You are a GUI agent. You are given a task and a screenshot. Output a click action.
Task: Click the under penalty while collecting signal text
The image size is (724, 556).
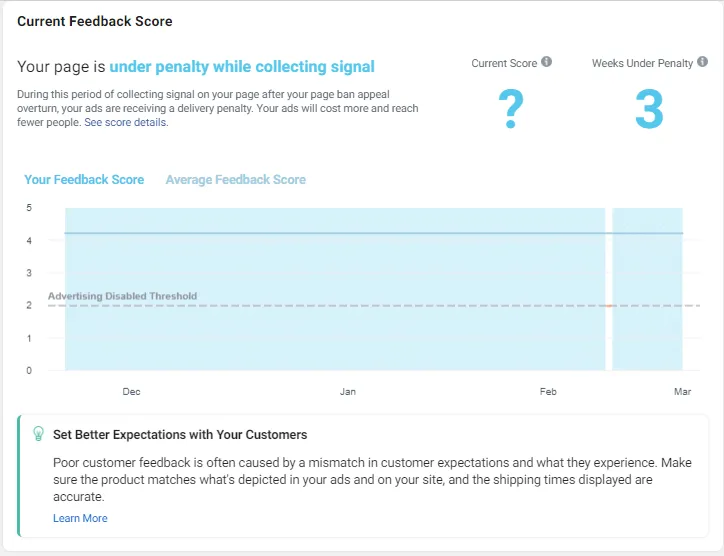click(242, 67)
